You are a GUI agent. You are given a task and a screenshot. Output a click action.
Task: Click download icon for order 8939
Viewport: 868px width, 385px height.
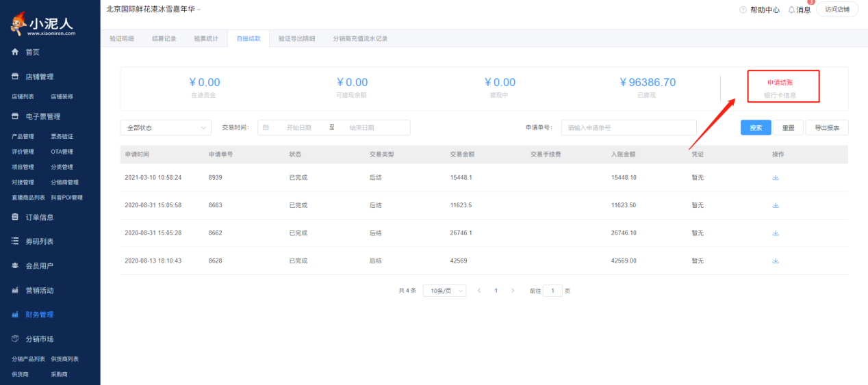(x=776, y=177)
